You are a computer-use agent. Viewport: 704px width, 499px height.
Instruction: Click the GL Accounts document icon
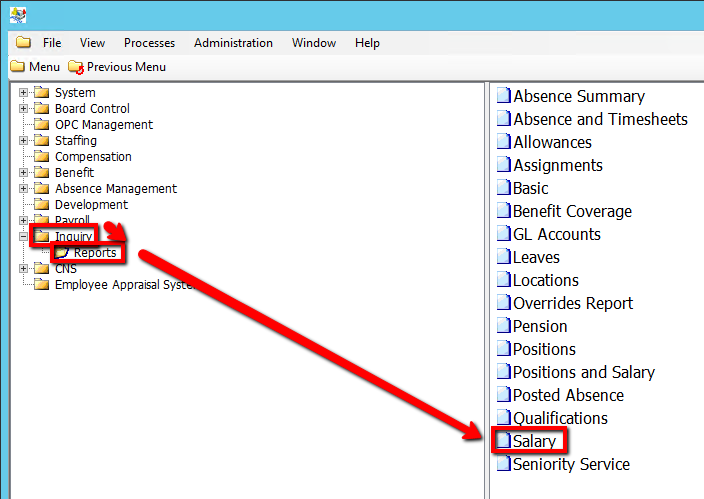coord(504,234)
